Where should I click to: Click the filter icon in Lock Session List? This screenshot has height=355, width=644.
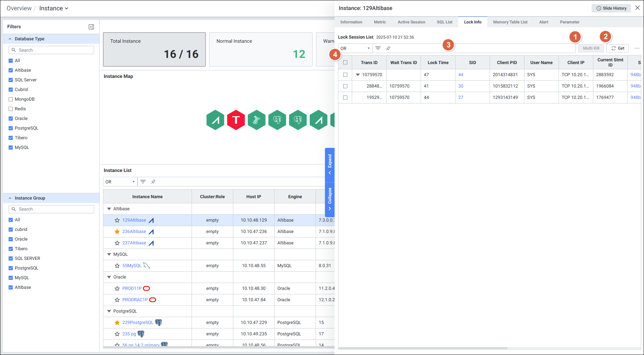pyautogui.click(x=378, y=48)
